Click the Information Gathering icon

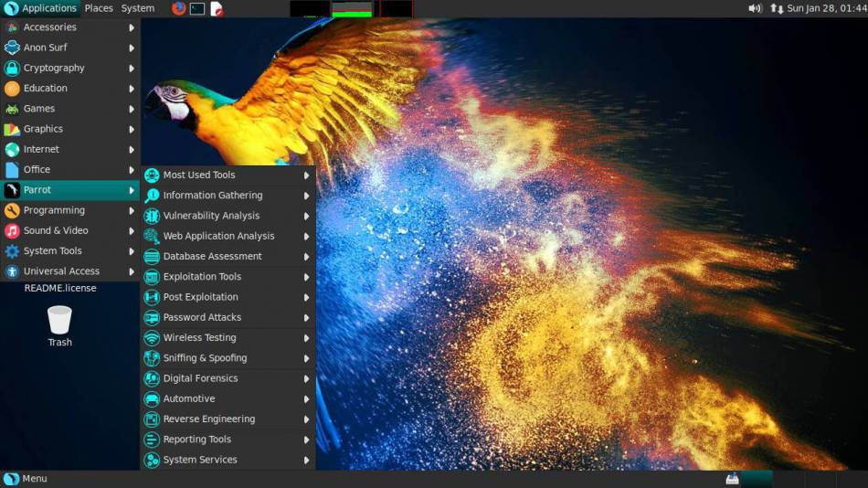tap(152, 196)
